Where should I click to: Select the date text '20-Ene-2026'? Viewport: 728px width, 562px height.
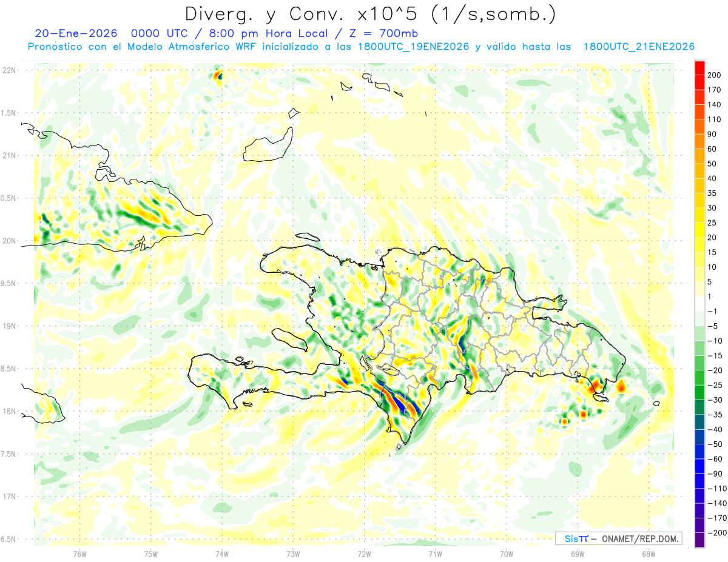click(76, 33)
